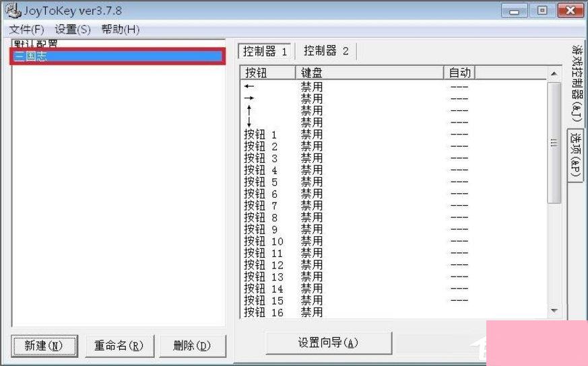Select the up arrow ↑ stick row
Viewport: 588px width, 366px height.
tap(393, 110)
